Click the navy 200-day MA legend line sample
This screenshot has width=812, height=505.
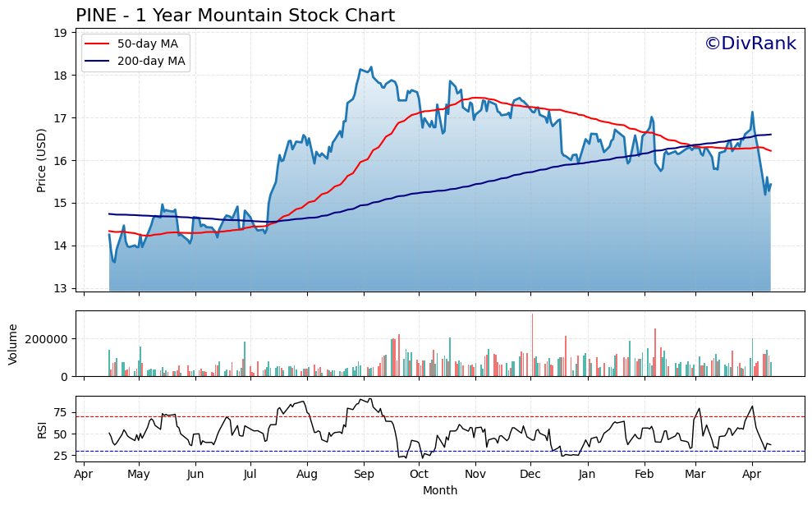[98, 61]
